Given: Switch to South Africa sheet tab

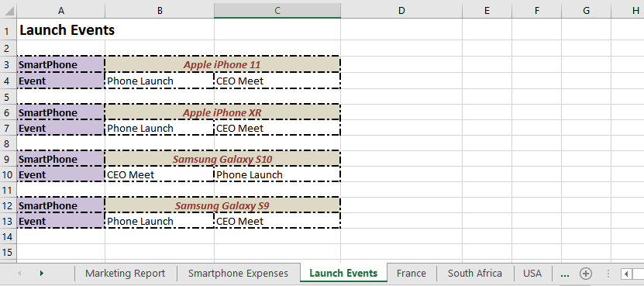Looking at the screenshot, I should [x=475, y=274].
